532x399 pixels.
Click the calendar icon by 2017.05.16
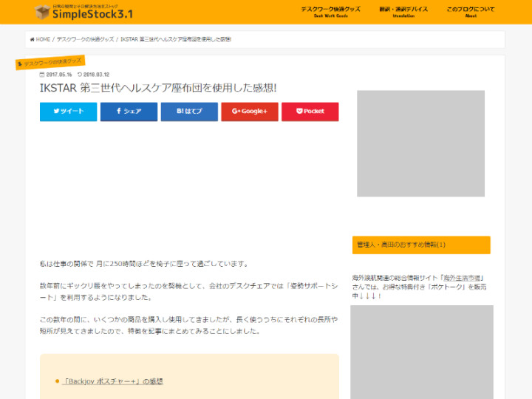(42, 75)
